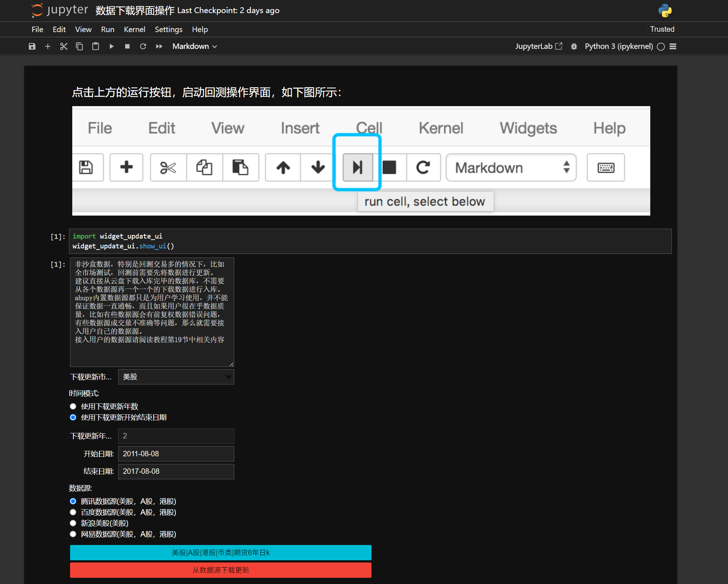The height and width of the screenshot is (584, 728).
Task: Enable debugger bug icon
Action: tap(574, 46)
